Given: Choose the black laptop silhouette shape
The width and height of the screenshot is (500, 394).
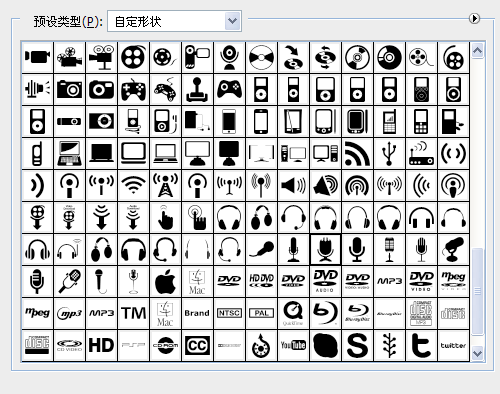Looking at the screenshot, I should coord(101,153).
